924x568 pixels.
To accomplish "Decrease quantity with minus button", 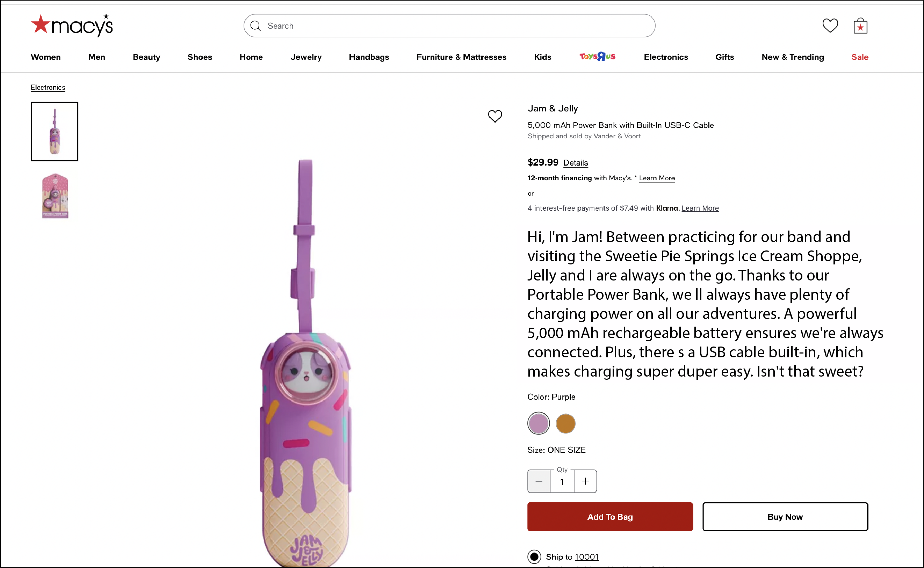I will click(x=539, y=481).
